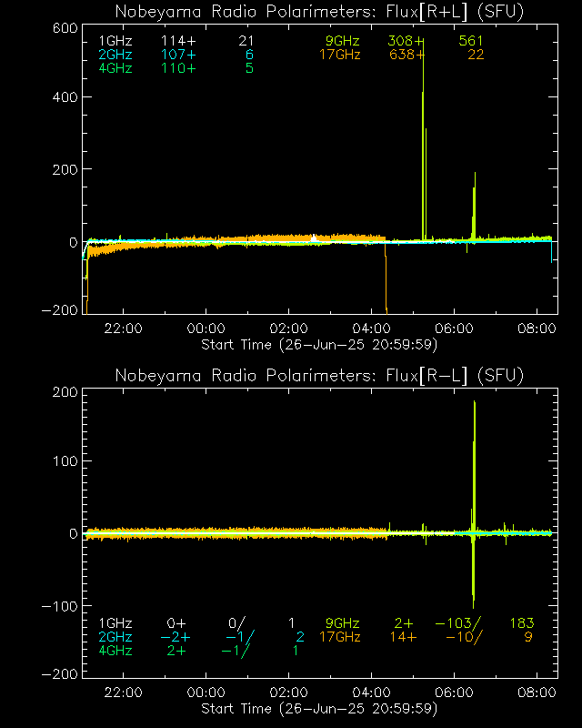Click the Start Time label under R-L plot

click(319, 709)
